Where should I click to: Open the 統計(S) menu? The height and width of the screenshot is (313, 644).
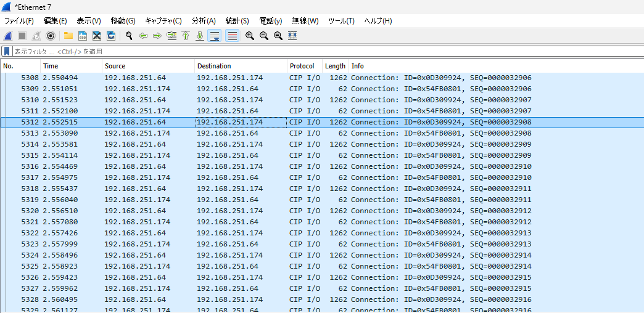point(237,21)
